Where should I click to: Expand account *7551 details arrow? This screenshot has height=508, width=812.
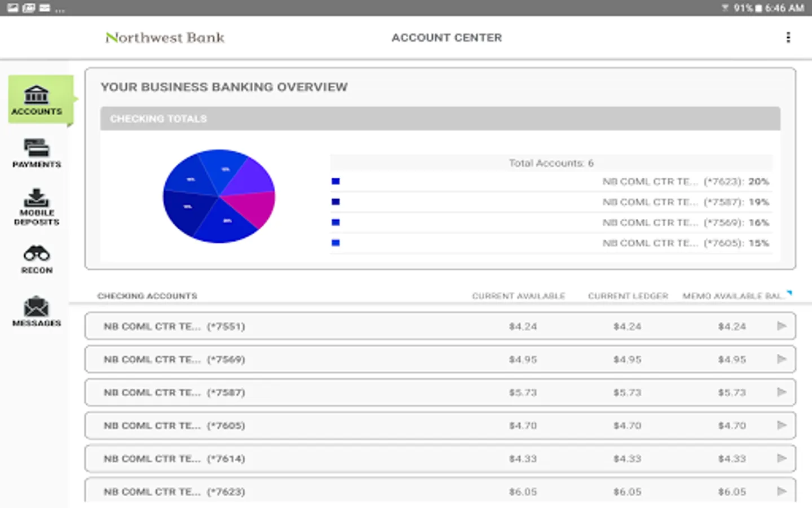pos(782,326)
